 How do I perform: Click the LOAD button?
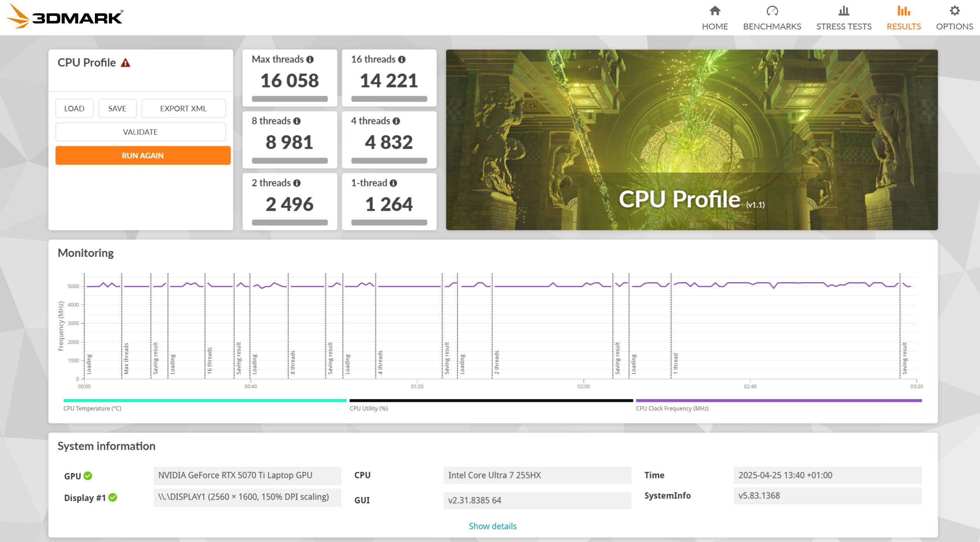[x=75, y=108]
